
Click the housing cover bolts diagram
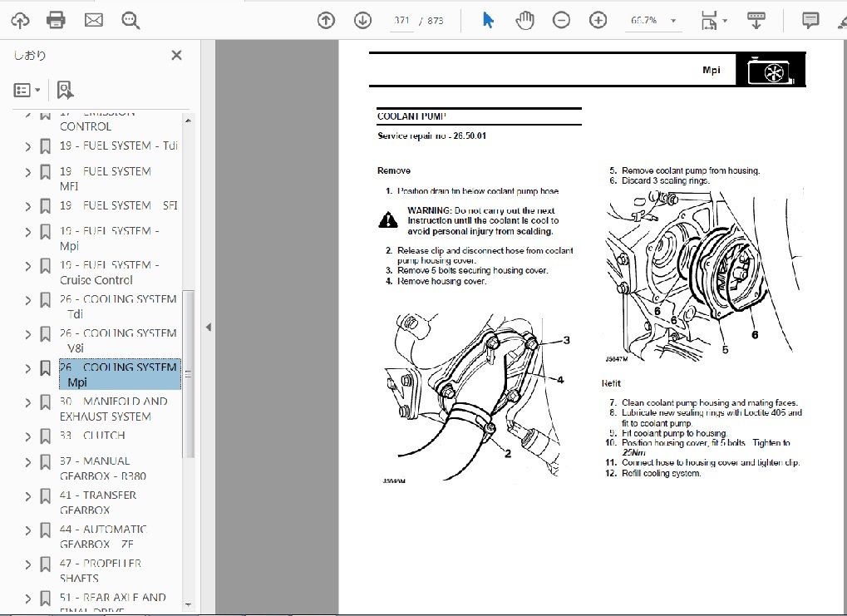477,398
